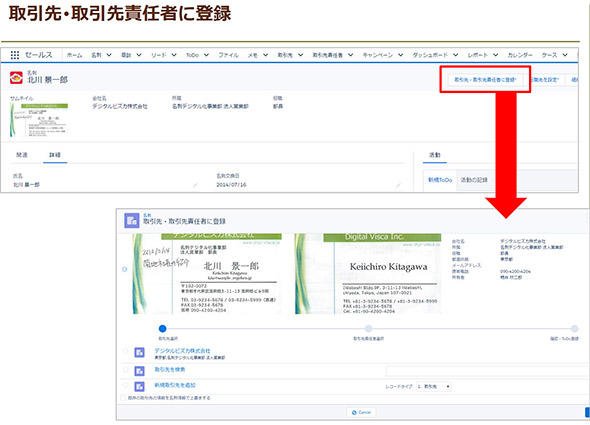The width and height of the screenshot is (590, 425).
Task: Expand the 名刺 nav menu chevron
Action: pos(109,55)
